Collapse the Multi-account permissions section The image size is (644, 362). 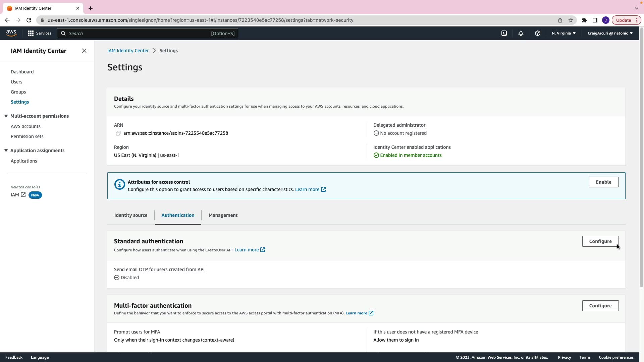click(6, 116)
